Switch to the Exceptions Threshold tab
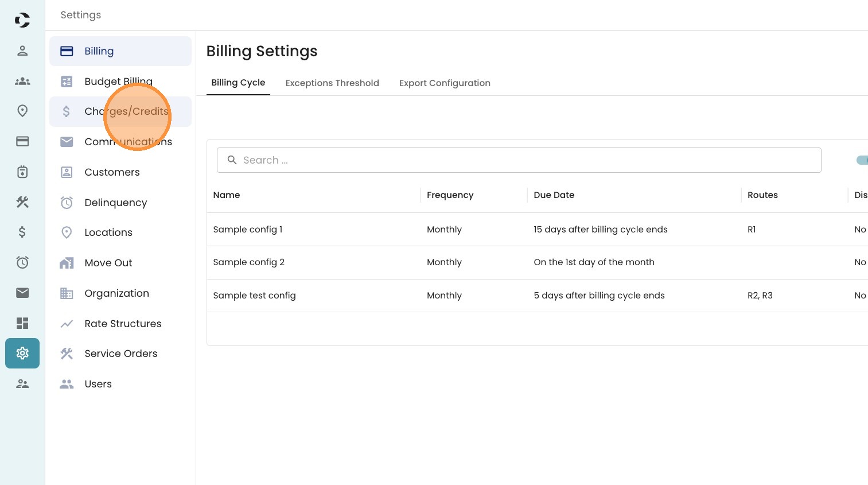 pos(332,83)
